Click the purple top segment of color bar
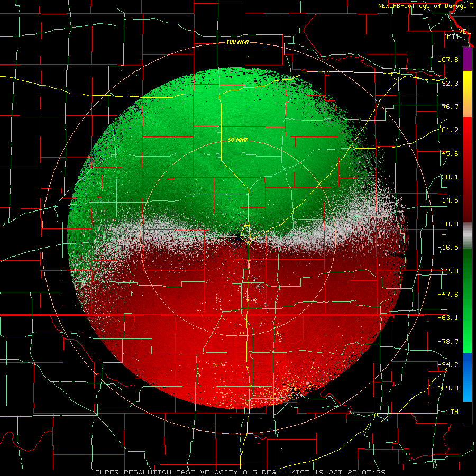The width and height of the screenshot is (476, 476). 467,59
